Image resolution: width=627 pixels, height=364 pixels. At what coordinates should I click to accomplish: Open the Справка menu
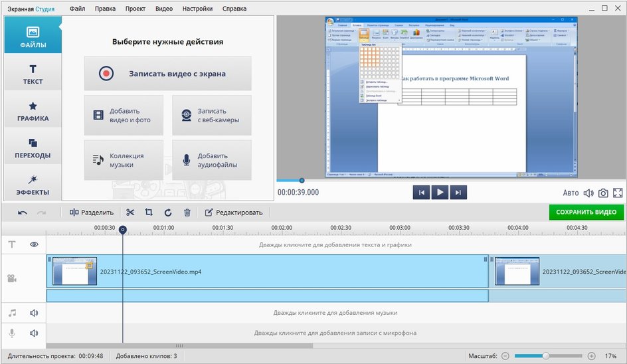[x=234, y=9]
